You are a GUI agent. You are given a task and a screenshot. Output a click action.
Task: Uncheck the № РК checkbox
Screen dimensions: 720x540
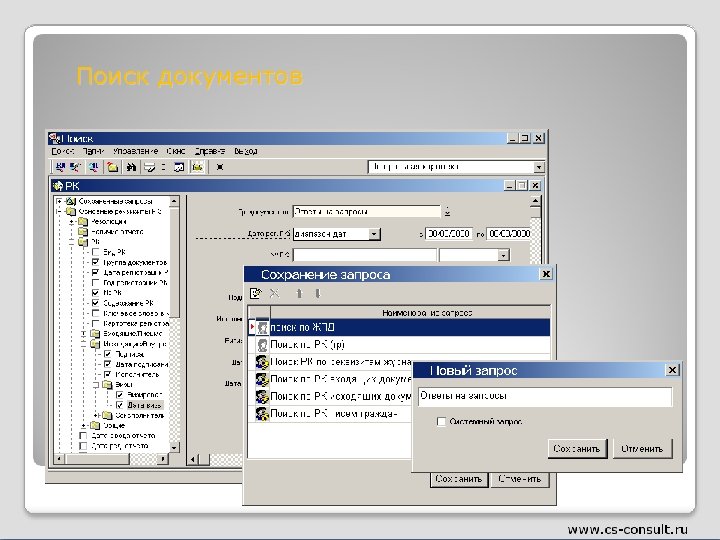(96, 292)
